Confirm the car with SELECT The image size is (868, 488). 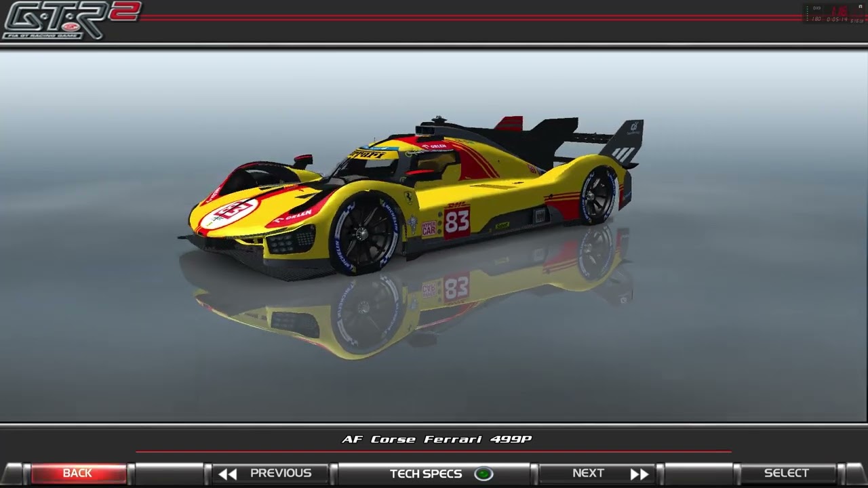point(787,473)
